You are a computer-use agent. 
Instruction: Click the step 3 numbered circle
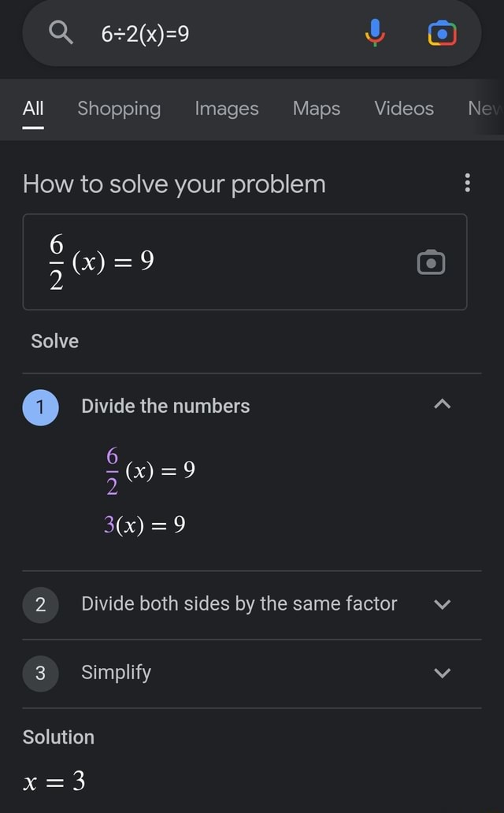click(x=40, y=674)
